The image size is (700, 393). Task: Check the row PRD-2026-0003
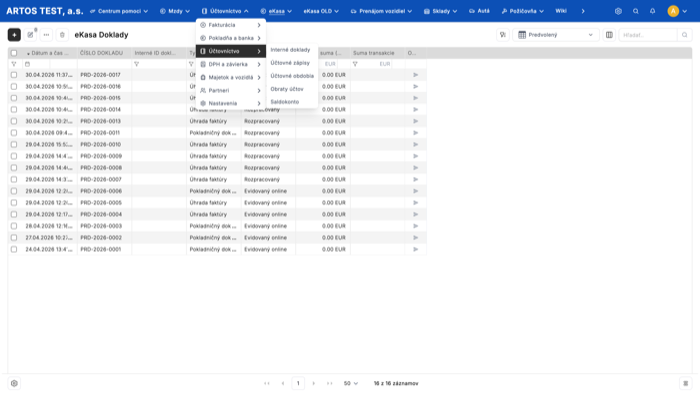pyautogui.click(x=14, y=226)
